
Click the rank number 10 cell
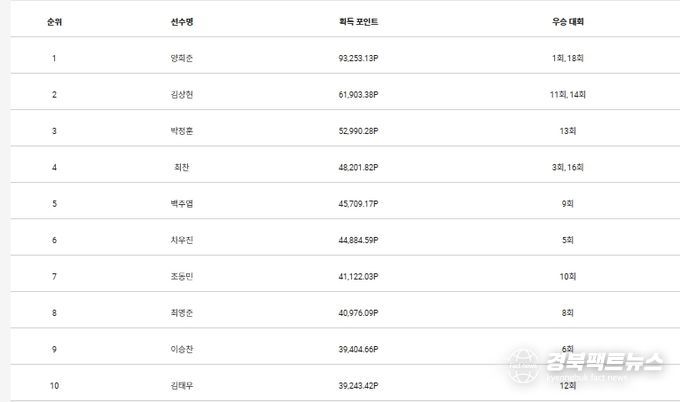pos(54,384)
